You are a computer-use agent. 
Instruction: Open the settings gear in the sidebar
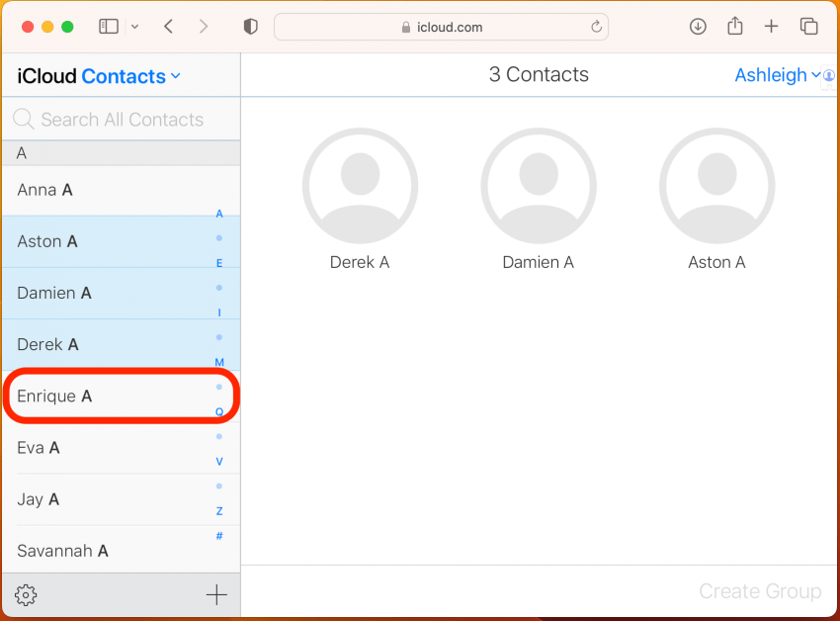pyautogui.click(x=26, y=594)
